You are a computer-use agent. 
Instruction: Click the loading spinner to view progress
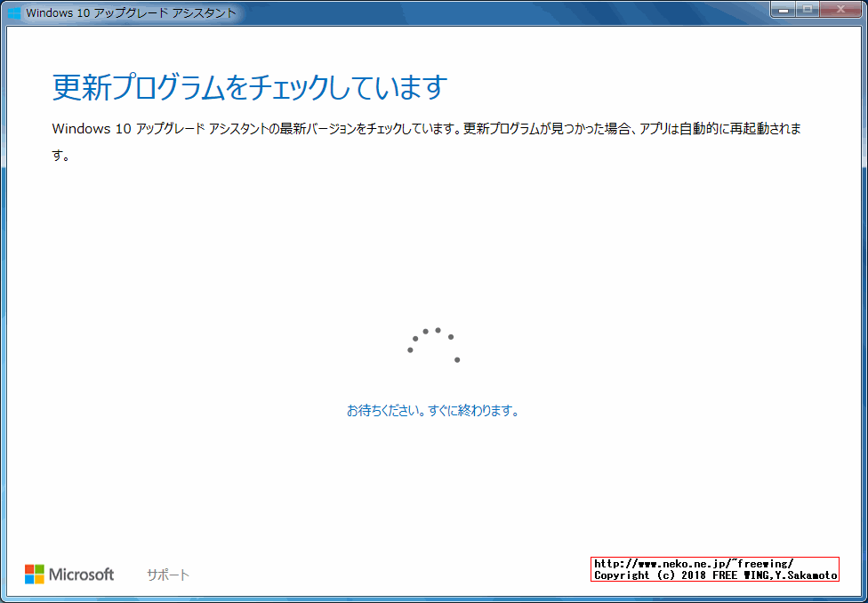tap(435, 342)
